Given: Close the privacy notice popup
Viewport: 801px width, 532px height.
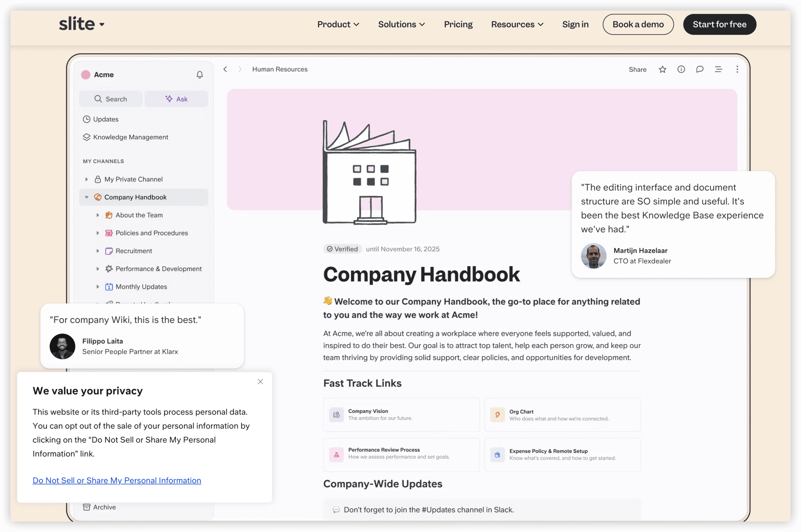Looking at the screenshot, I should tap(260, 382).
